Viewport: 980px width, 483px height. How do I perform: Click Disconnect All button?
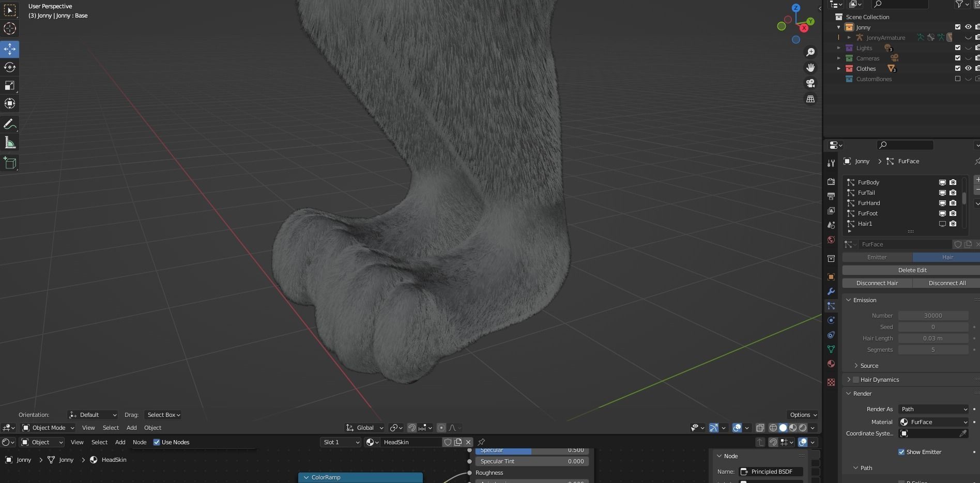(947, 283)
